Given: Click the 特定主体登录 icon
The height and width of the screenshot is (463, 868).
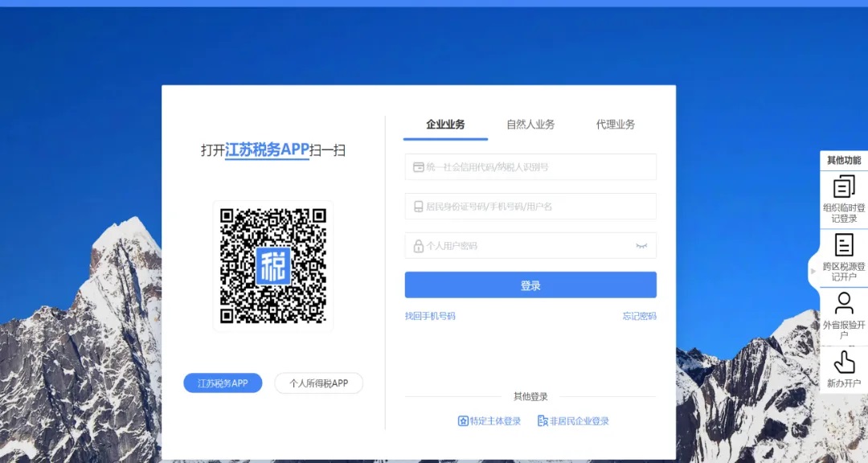Looking at the screenshot, I should pos(463,421).
